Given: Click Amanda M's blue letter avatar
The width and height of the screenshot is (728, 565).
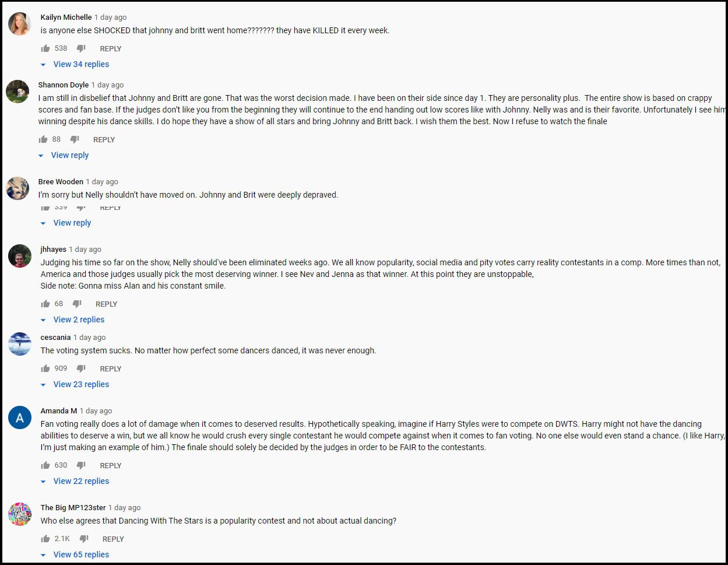Looking at the screenshot, I should [20, 417].
